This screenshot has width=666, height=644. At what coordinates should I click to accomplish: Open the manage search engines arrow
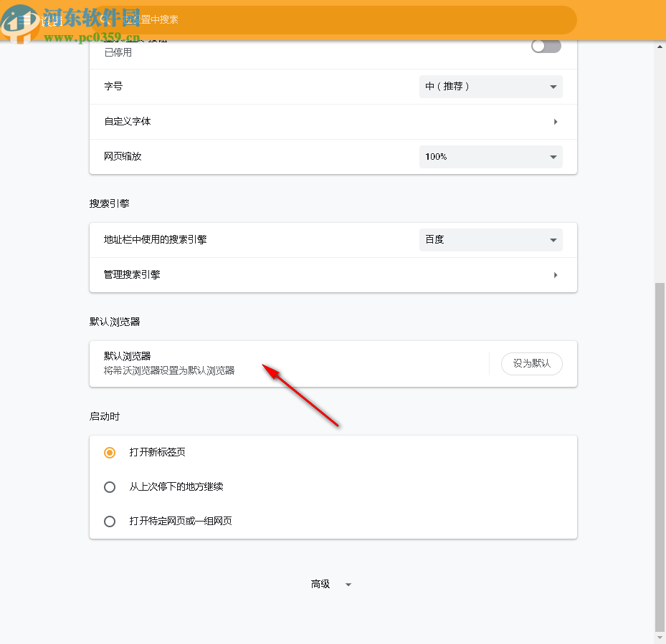[x=555, y=275]
